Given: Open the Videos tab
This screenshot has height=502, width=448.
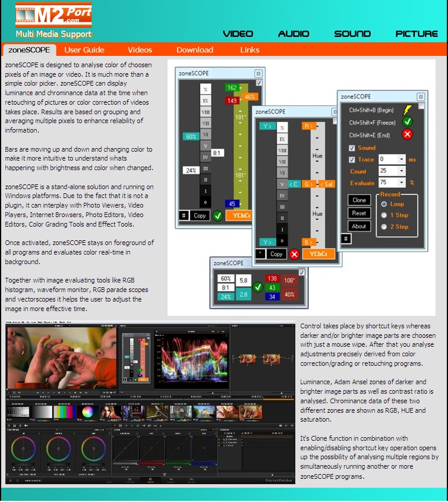Looking at the screenshot, I should [140, 50].
